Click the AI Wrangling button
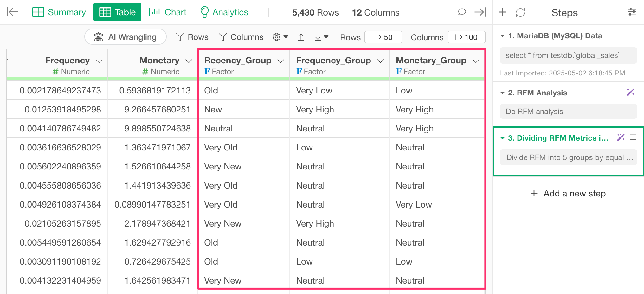The image size is (644, 294). click(126, 37)
